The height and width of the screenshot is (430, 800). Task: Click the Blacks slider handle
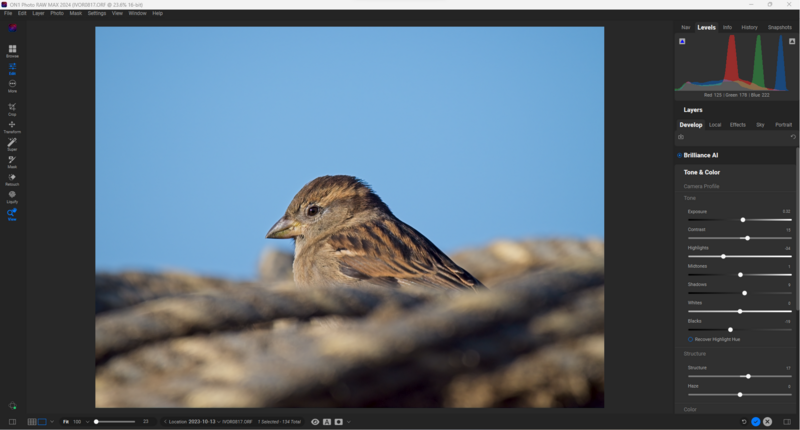pyautogui.click(x=730, y=330)
